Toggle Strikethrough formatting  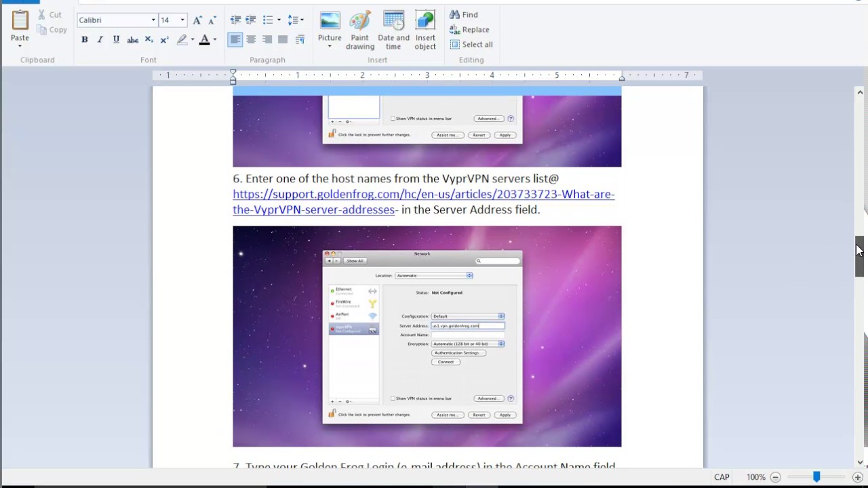pyautogui.click(x=133, y=40)
